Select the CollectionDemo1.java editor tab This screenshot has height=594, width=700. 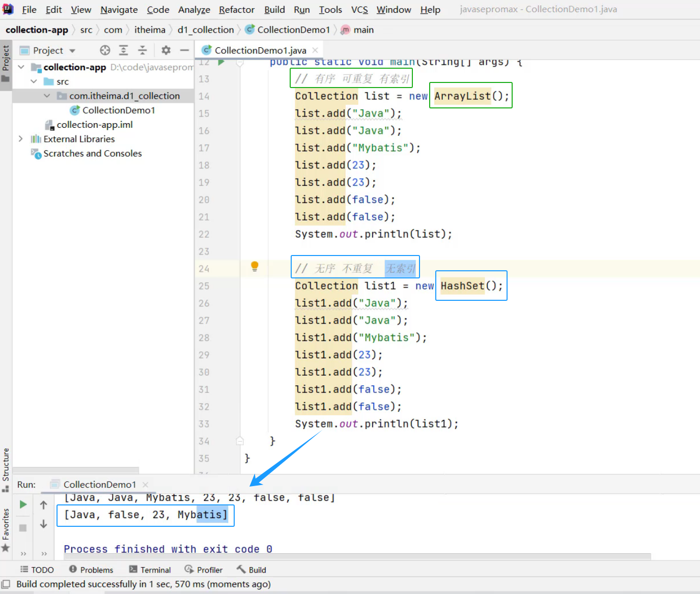coord(260,50)
